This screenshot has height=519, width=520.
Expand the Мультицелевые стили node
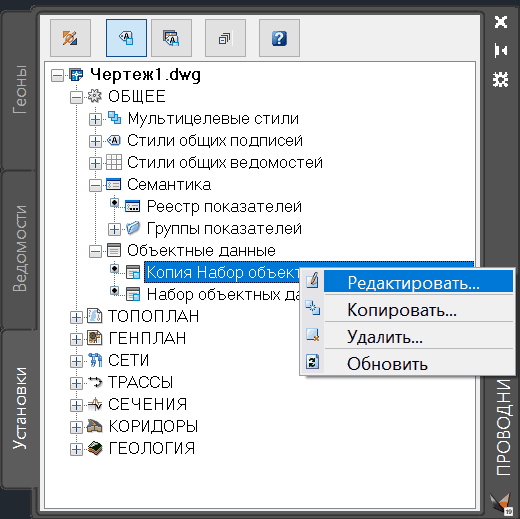click(x=95, y=119)
